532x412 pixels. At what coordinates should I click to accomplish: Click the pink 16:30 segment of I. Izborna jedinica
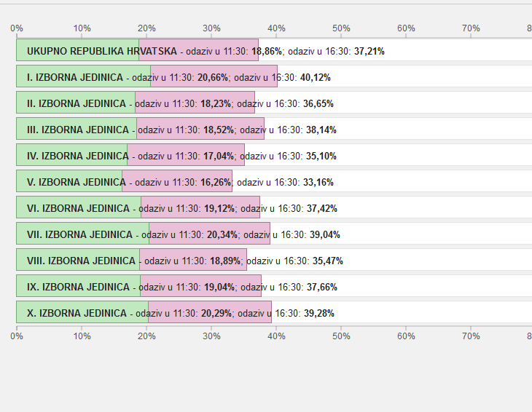click(x=214, y=76)
